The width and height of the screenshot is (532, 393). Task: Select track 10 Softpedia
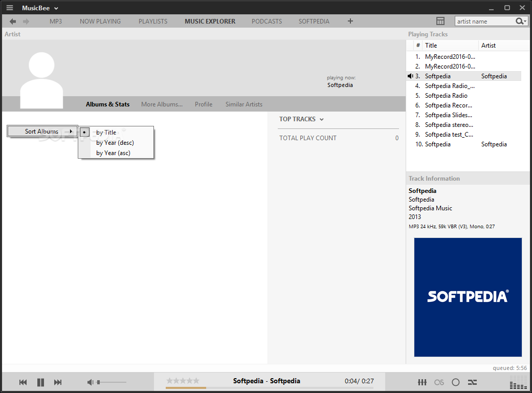click(x=463, y=144)
